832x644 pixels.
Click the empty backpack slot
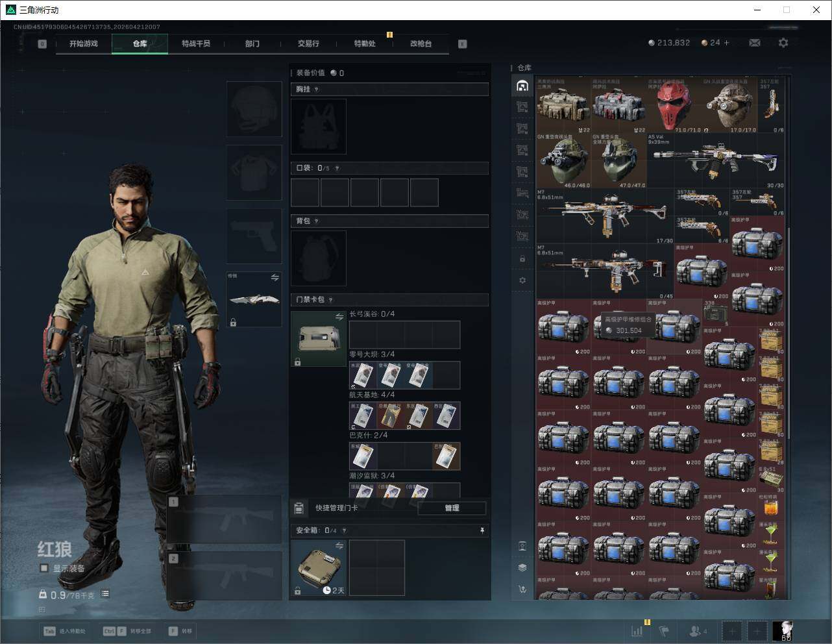point(319,258)
